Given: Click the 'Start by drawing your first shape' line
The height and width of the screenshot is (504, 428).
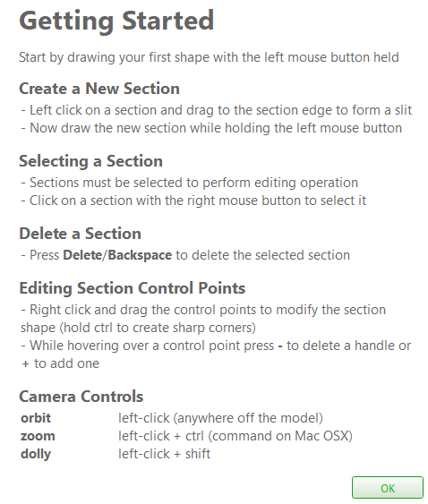Looking at the screenshot, I should tap(209, 58).
